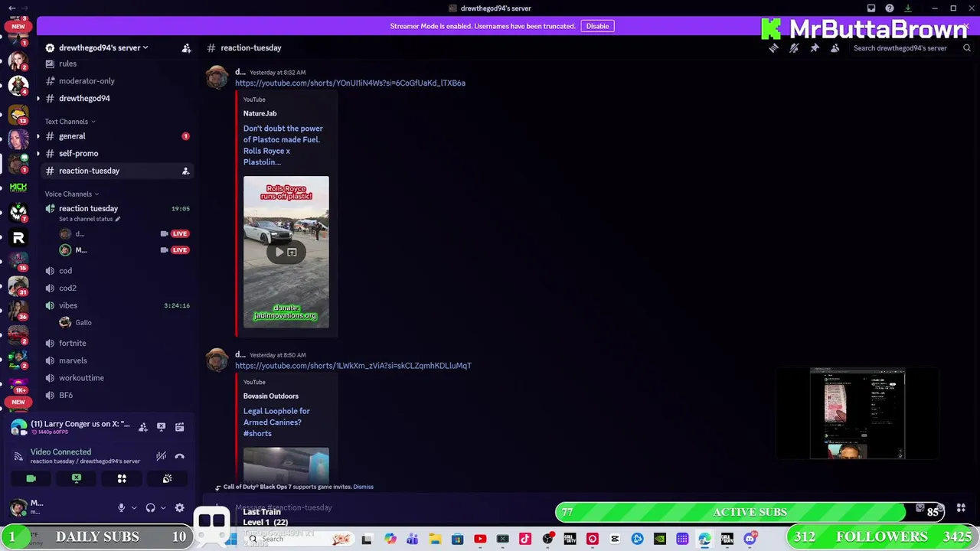Open the stream clip icon

[180, 427]
